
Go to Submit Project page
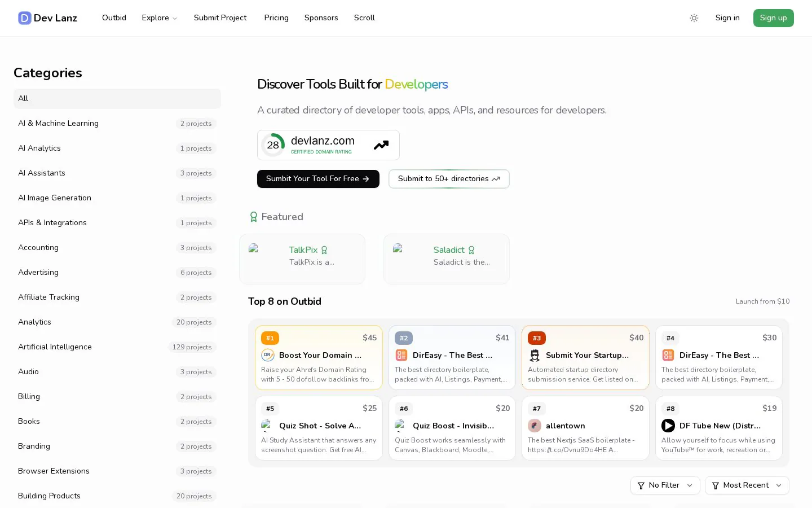pyautogui.click(x=220, y=18)
